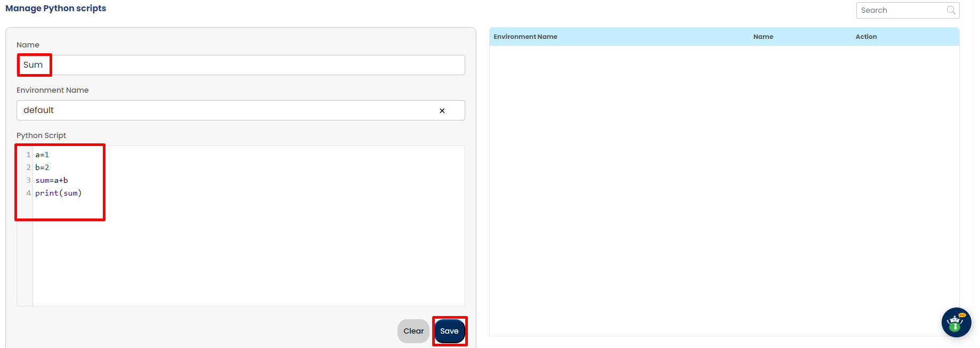Screen dimensions: 980x348
Task: Place cursor on line a=1 in editor
Action: 42,155
